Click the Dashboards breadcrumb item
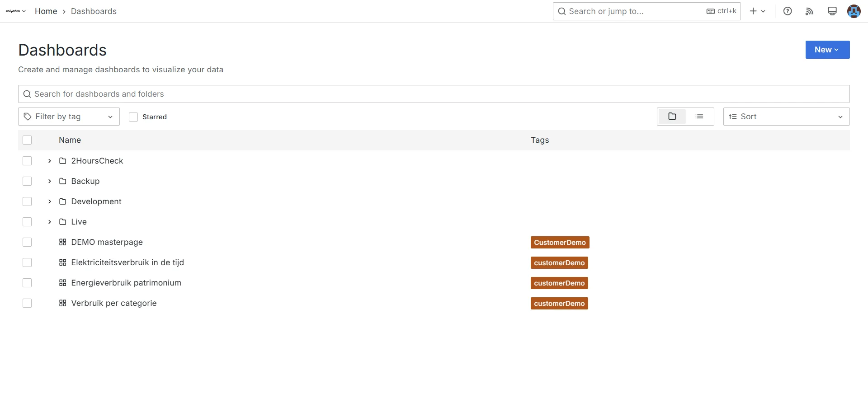The height and width of the screenshot is (412, 868). click(x=94, y=11)
